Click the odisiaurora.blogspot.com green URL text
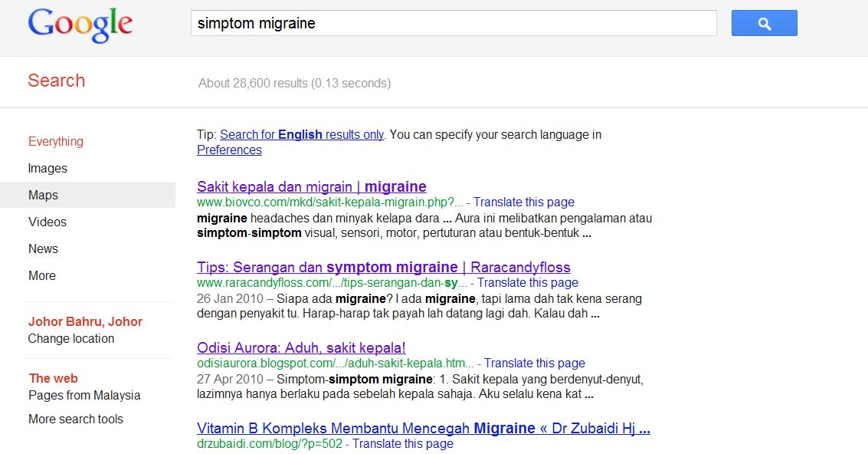This screenshot has height=454, width=868. coord(336,363)
